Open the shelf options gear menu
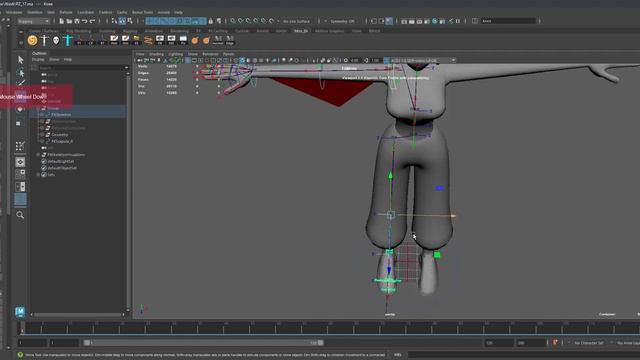The width and height of the screenshot is (640, 360). tap(20, 42)
